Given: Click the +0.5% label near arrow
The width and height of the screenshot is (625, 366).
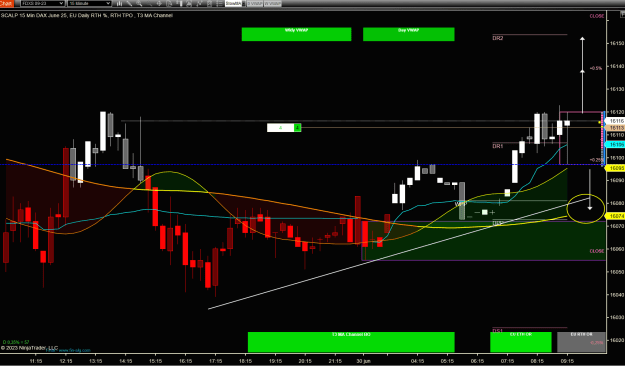Looking at the screenshot, I should tap(596, 68).
